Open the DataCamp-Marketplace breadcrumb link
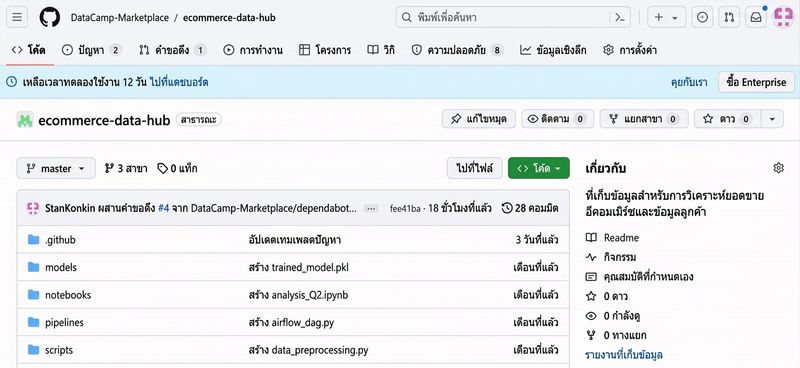Screen dimensions: 800x368 pyautogui.click(x=120, y=17)
